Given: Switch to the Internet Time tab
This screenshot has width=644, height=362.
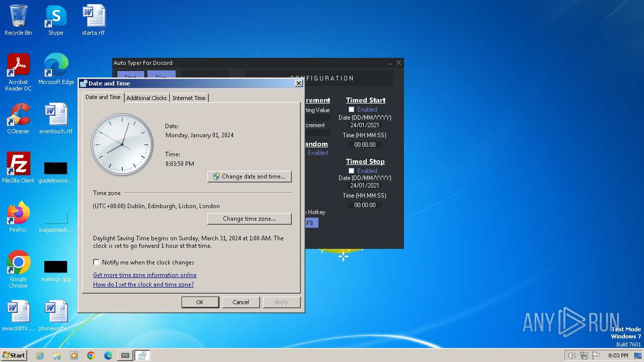Looking at the screenshot, I should (x=189, y=98).
